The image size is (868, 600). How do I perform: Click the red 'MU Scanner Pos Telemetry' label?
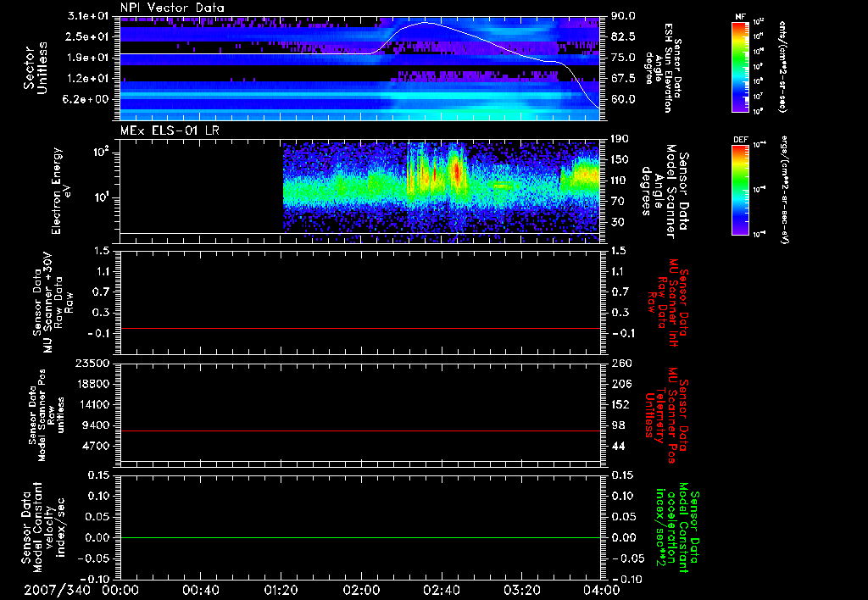(x=666, y=415)
